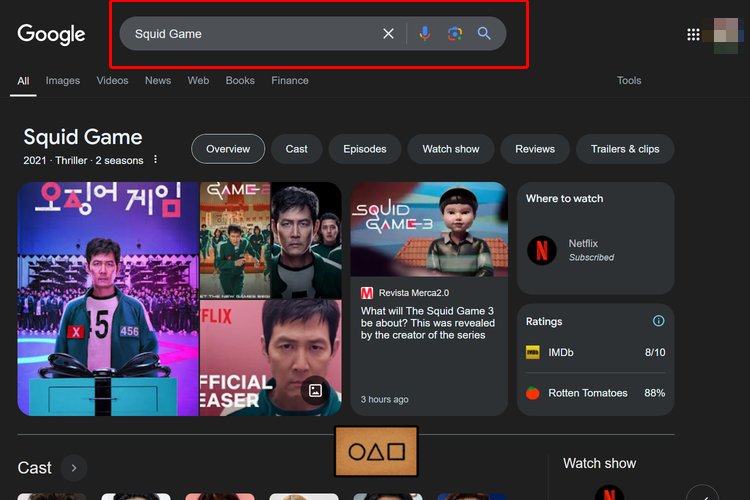Switch to the Web tab
Image resolution: width=750 pixels, height=500 pixels.
[x=198, y=81]
